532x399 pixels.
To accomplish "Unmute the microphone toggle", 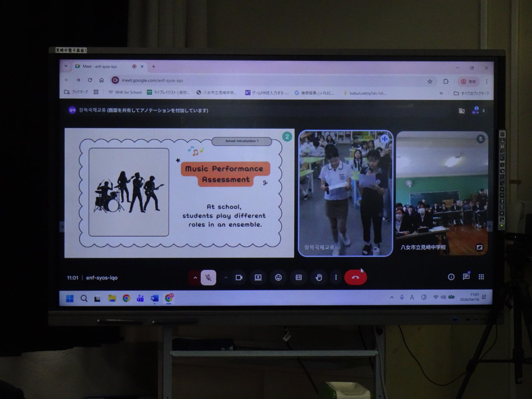I will [x=208, y=277].
